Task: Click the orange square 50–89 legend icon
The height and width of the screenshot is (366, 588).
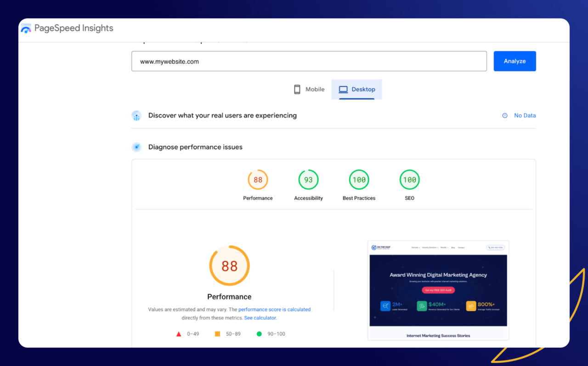Action: coord(217,334)
